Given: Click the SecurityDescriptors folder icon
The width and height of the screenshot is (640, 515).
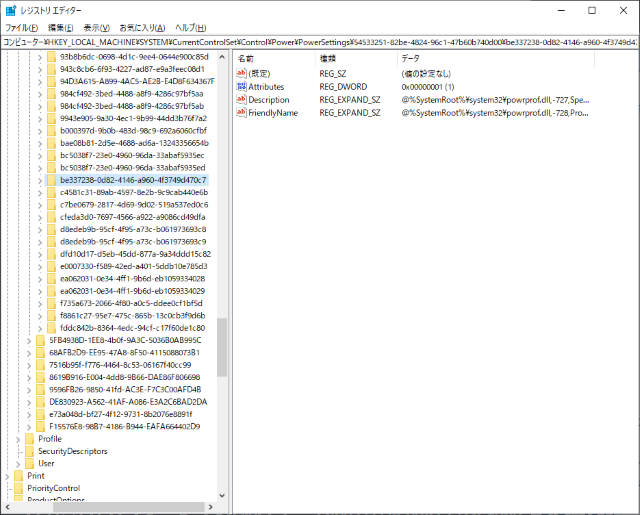Looking at the screenshot, I should pos(29,451).
